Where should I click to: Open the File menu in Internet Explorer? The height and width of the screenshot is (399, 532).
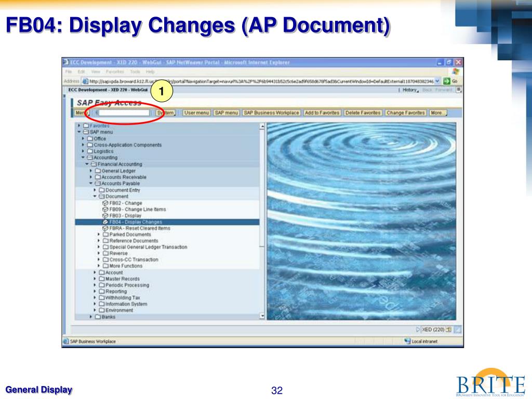(69, 72)
